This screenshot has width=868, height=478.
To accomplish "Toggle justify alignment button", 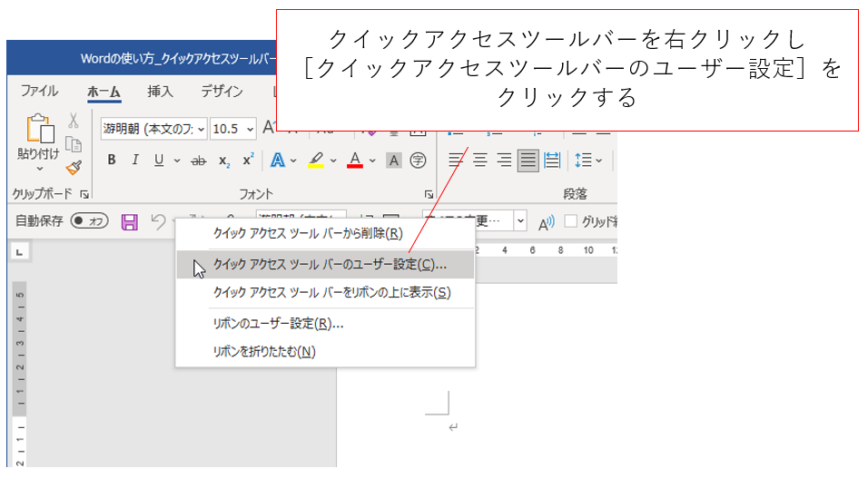I will tap(528, 161).
